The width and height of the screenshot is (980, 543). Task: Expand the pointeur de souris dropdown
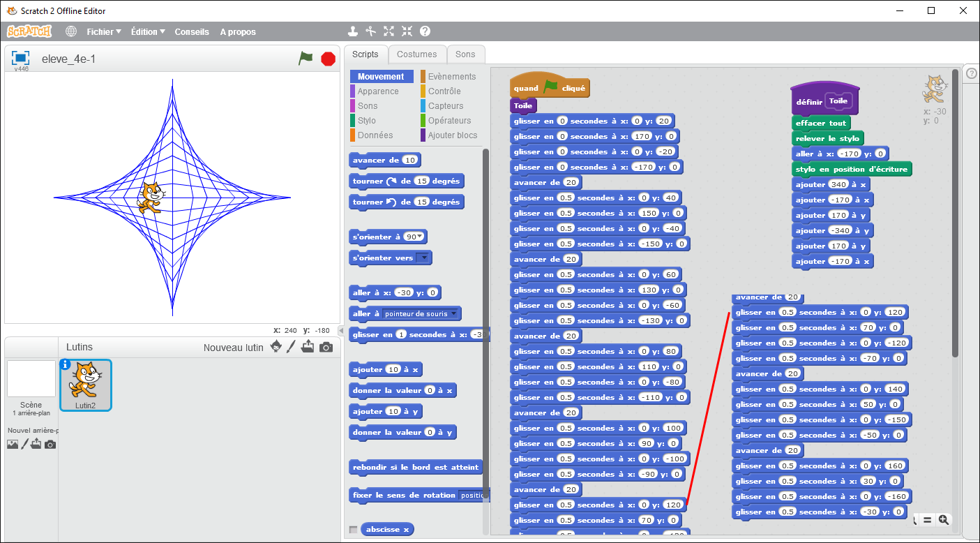[453, 314]
